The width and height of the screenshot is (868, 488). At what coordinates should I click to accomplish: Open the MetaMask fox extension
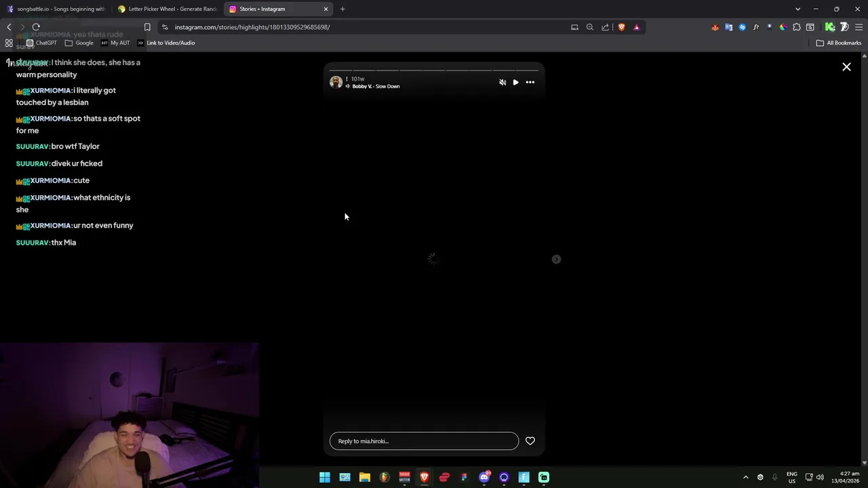pyautogui.click(x=715, y=27)
